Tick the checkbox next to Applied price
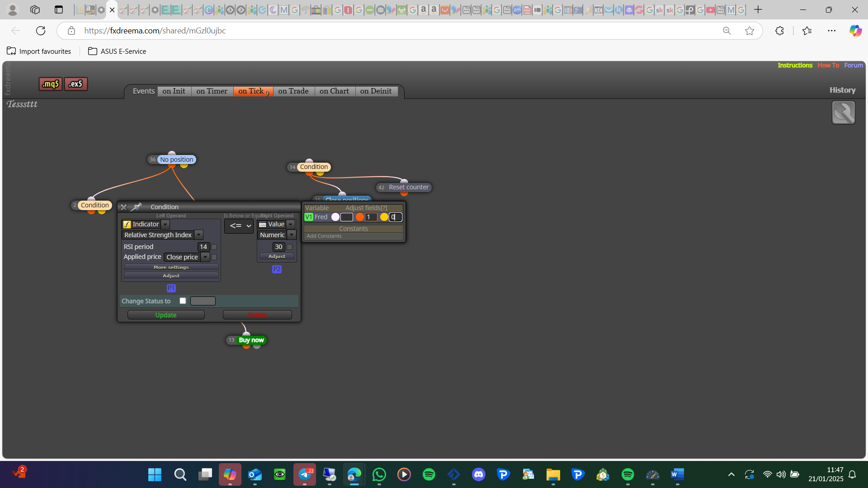 click(214, 257)
